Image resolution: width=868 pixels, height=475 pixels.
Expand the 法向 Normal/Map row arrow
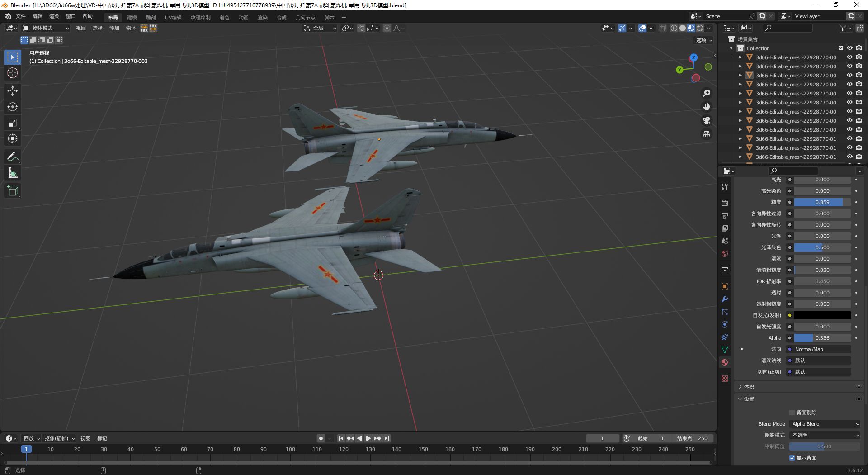click(742, 349)
